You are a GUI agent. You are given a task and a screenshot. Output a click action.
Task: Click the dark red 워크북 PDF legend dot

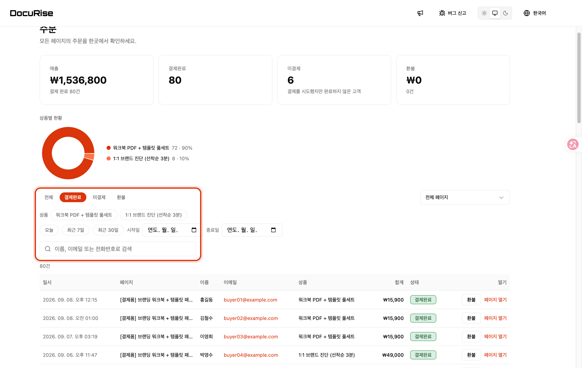[x=109, y=148]
